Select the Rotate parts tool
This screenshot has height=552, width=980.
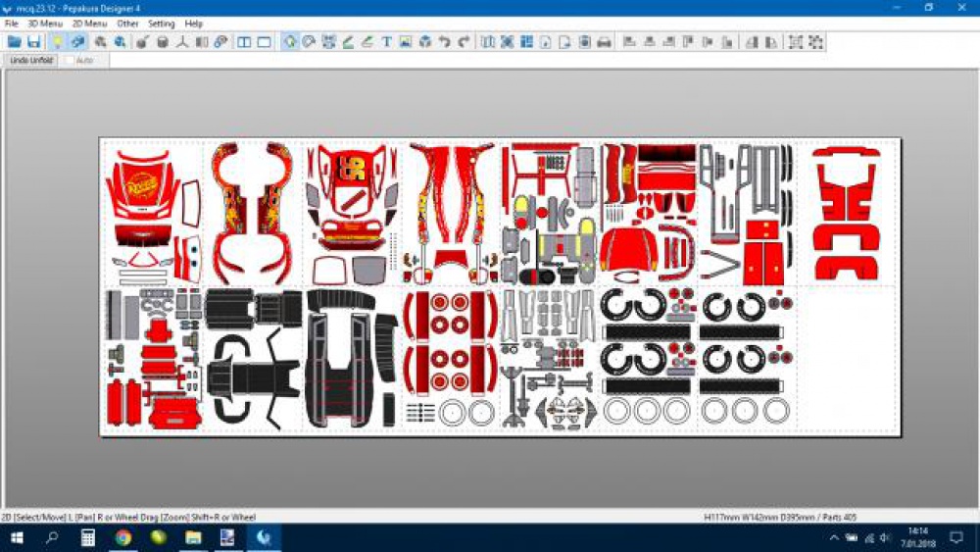[309, 42]
